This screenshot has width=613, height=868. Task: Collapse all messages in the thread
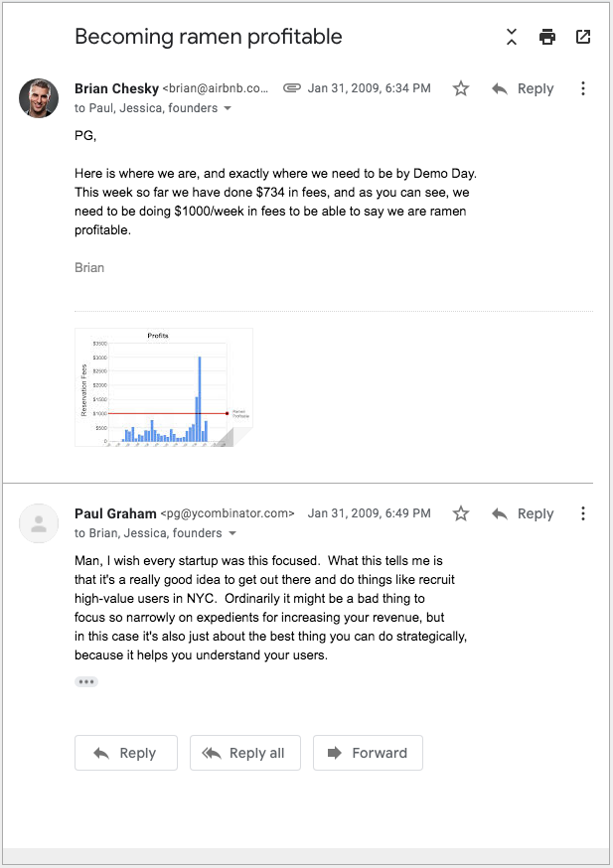tap(512, 38)
